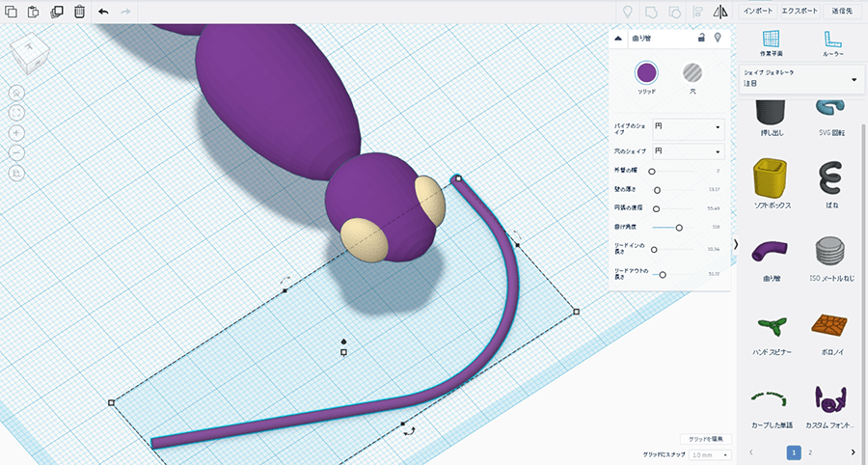Select the purple ソリッド (solid) color swatch

click(x=646, y=72)
